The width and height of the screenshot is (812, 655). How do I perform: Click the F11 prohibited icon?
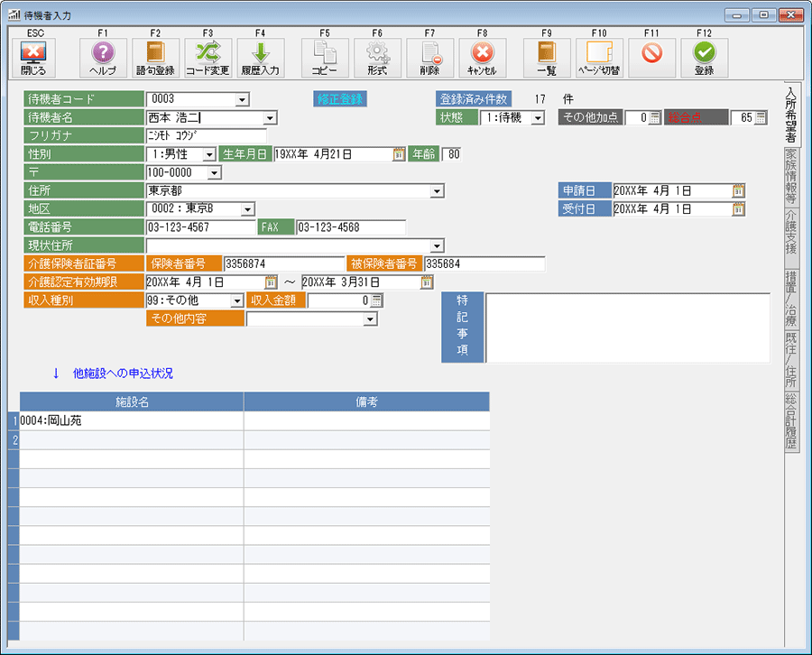[x=651, y=58]
